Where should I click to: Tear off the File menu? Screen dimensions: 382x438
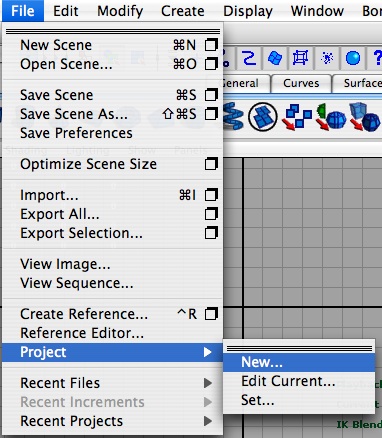(x=113, y=32)
